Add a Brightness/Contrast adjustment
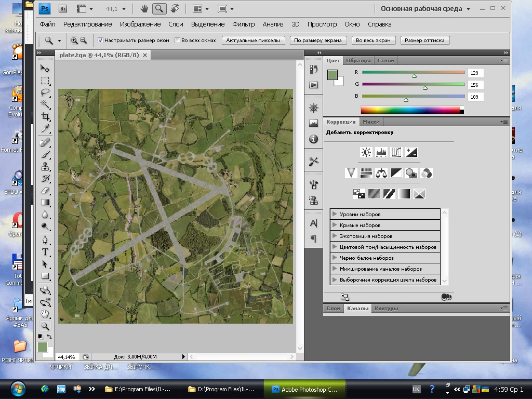The image size is (532, 399). tap(366, 152)
